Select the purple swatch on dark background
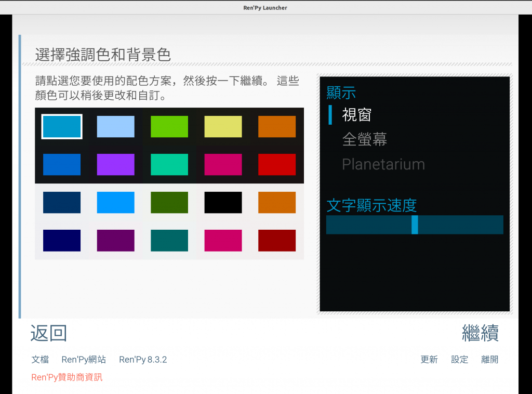 tap(115, 165)
